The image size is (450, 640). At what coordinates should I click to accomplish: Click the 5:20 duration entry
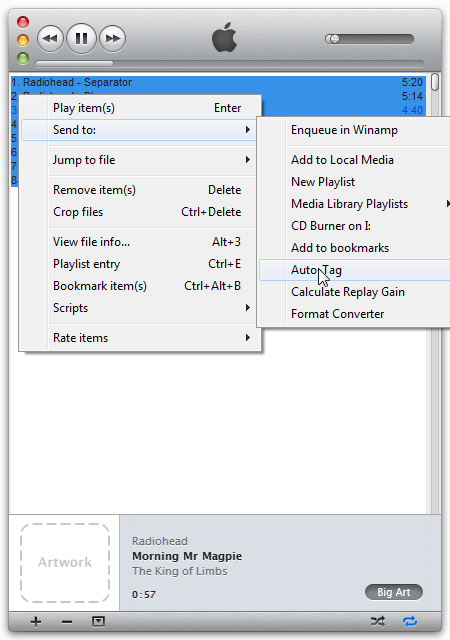point(412,82)
